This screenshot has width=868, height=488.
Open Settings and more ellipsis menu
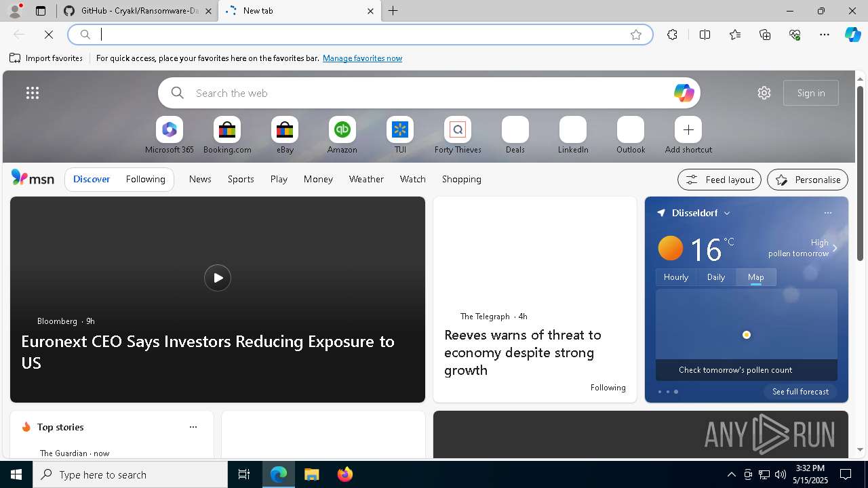point(825,35)
